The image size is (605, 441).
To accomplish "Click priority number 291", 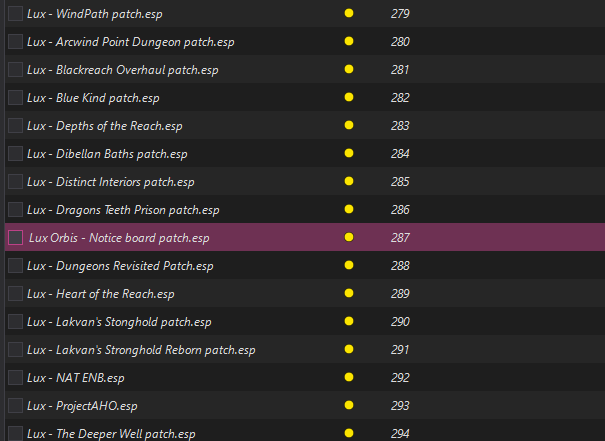I will pyautogui.click(x=400, y=350).
